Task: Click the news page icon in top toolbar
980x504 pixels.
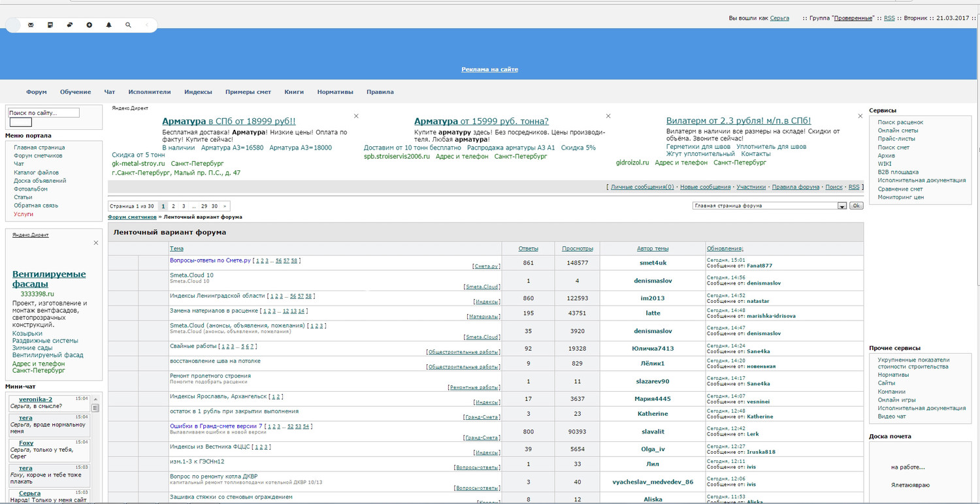Action: pyautogui.click(x=50, y=25)
